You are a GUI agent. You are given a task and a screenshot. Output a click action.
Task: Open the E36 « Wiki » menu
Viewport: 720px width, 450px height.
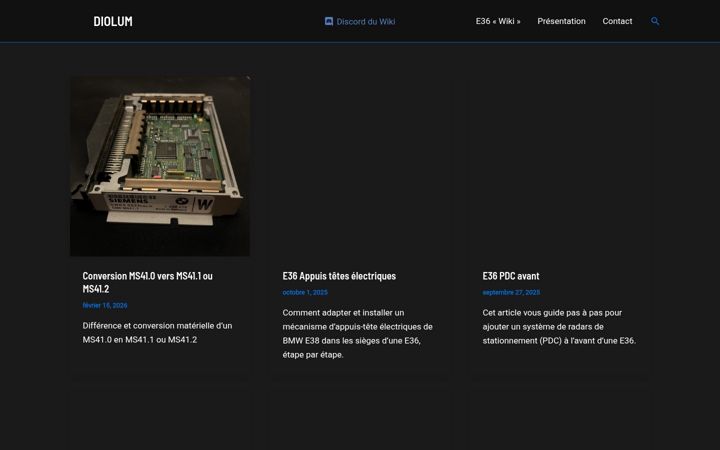point(498,21)
